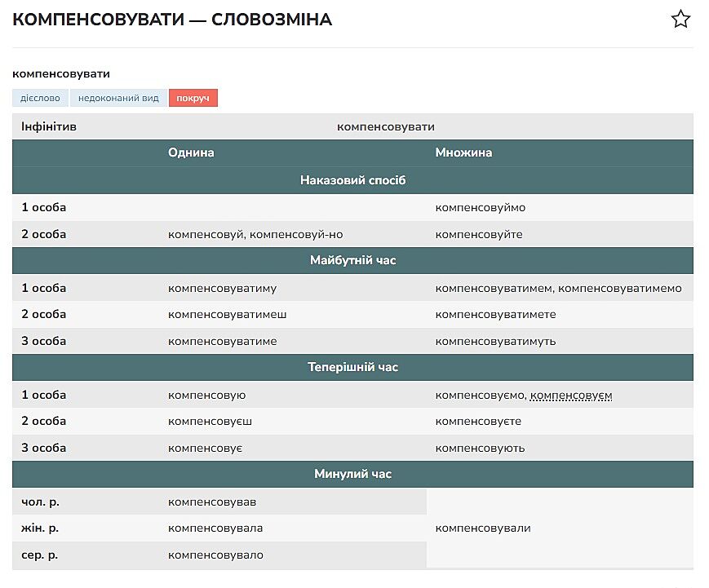Viewport: 709px width, 588px height.
Task: Click the "дієслово" tag
Action: (40, 98)
